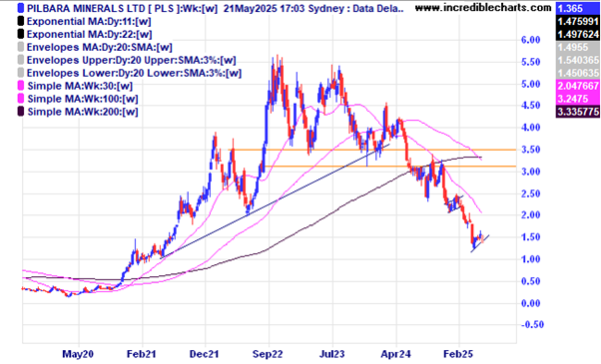Screen dimensions: 601x364
Task: Click the 1.50 price axis label
Action: coord(530,237)
